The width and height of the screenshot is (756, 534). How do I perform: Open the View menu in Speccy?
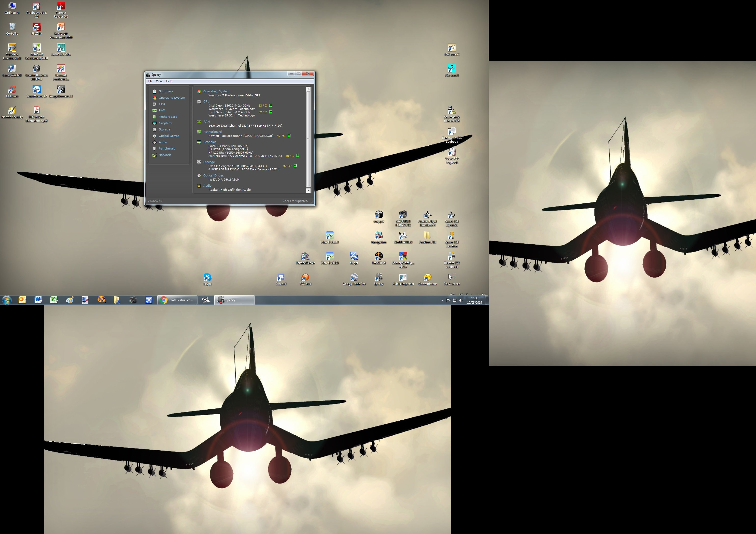pos(159,81)
